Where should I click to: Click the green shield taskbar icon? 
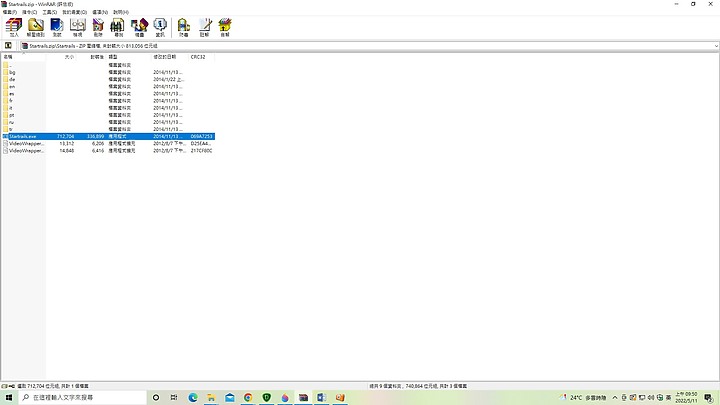266,397
